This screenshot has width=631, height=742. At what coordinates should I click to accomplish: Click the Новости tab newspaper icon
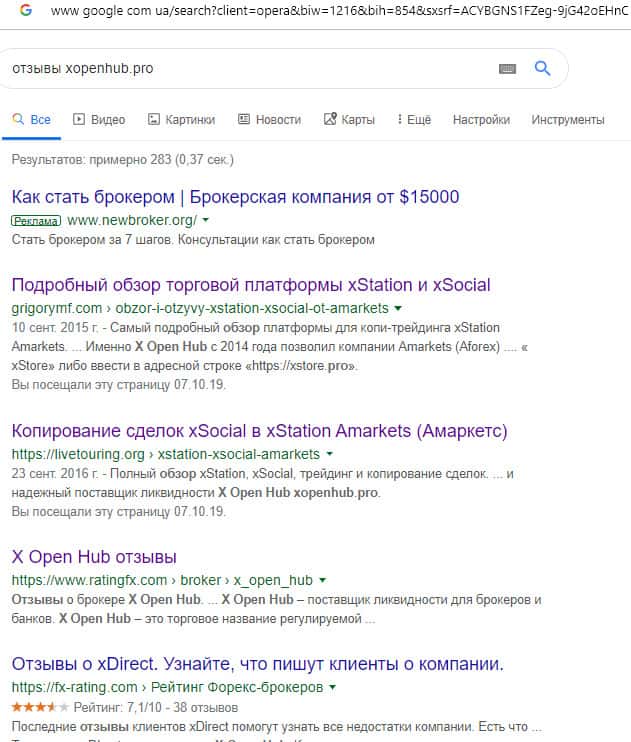point(244,120)
